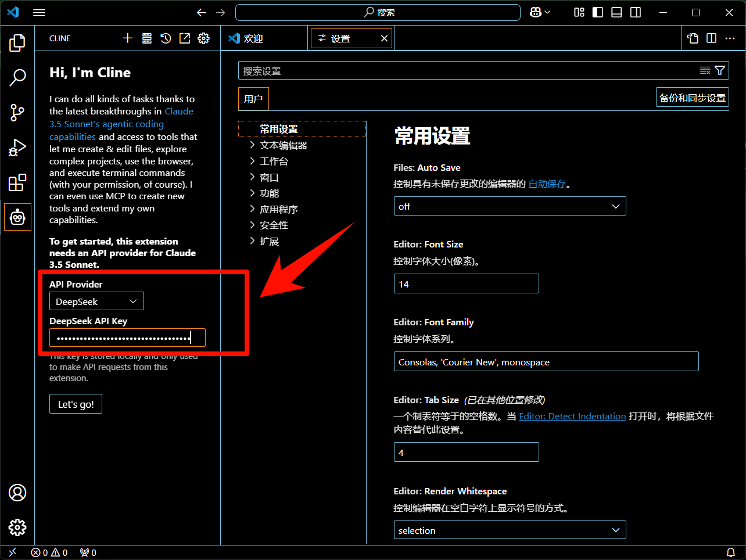
Task: Open the Render Whitespace selection dropdown
Action: [x=510, y=530]
